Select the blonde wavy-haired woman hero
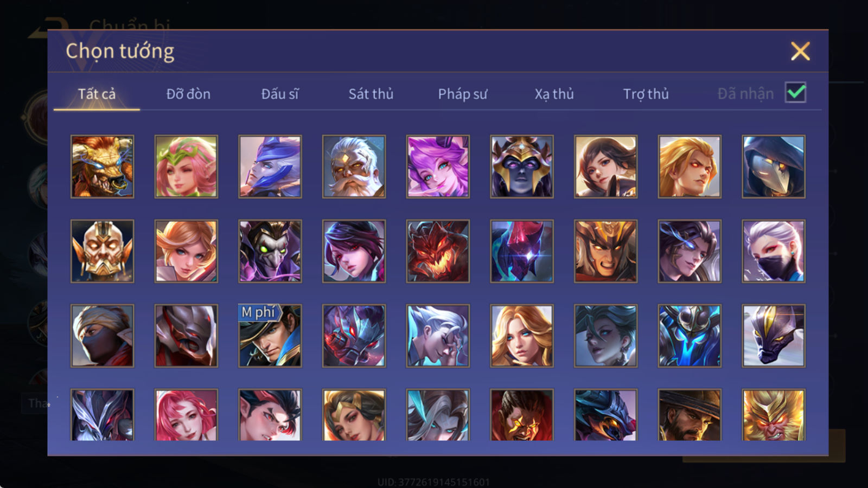Image resolution: width=868 pixels, height=488 pixels. [x=522, y=336]
